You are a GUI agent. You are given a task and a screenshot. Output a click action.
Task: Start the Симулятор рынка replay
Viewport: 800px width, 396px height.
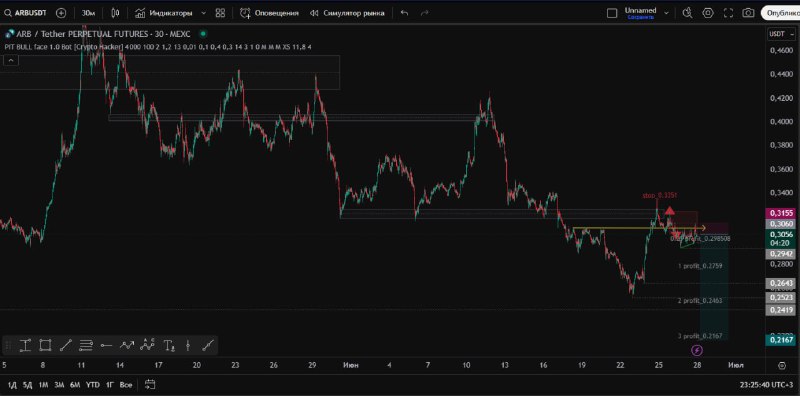347,13
